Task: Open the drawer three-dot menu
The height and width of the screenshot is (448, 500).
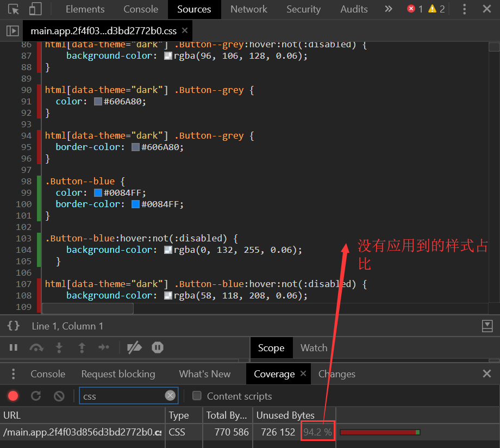Action: click(13, 374)
